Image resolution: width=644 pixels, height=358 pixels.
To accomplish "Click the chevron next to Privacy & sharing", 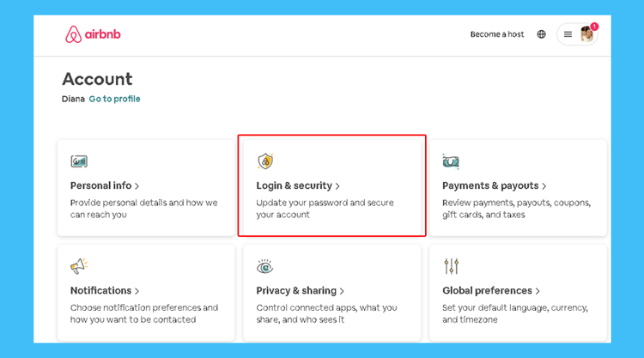I will tap(342, 291).
